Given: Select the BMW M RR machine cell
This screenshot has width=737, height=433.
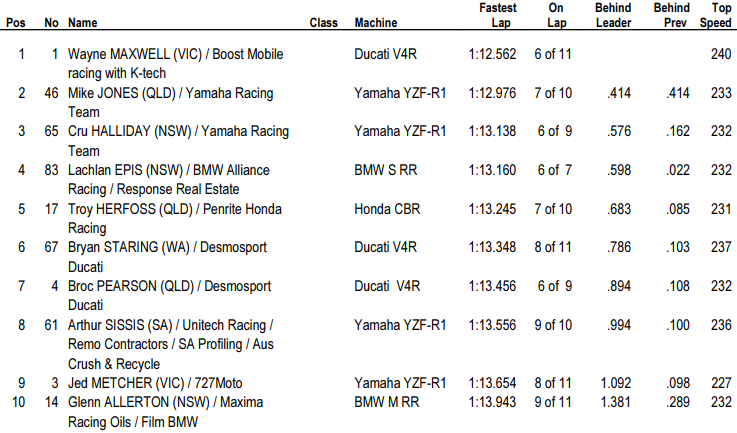Looking at the screenshot, I should point(386,402).
